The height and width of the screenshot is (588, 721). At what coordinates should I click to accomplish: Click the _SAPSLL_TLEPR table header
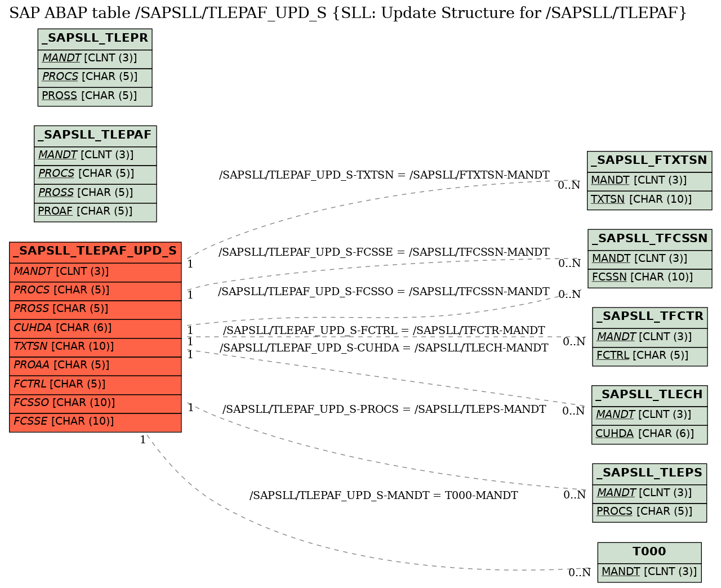pos(95,39)
